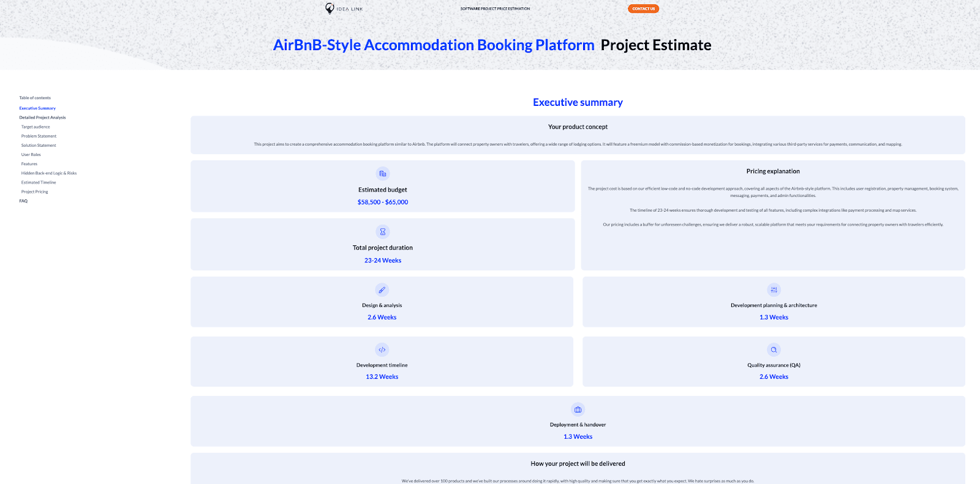Click the Development timeline code icon
This screenshot has width=980, height=484.
382,350
